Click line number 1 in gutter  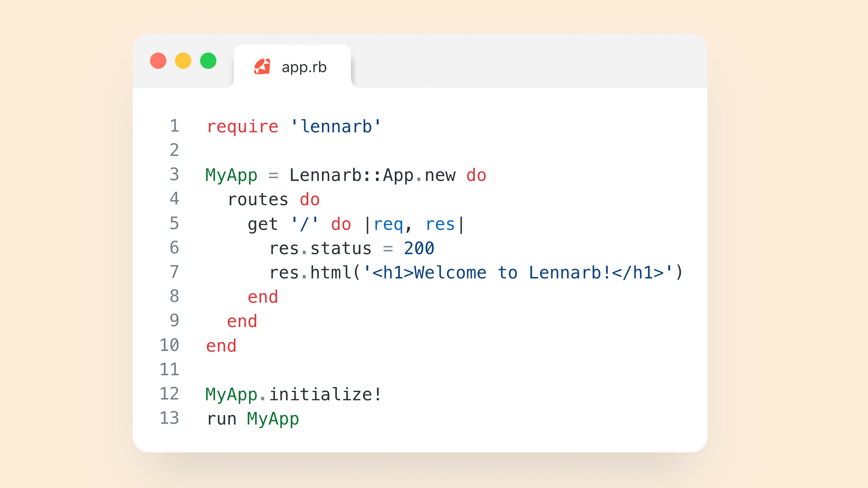pyautogui.click(x=175, y=126)
